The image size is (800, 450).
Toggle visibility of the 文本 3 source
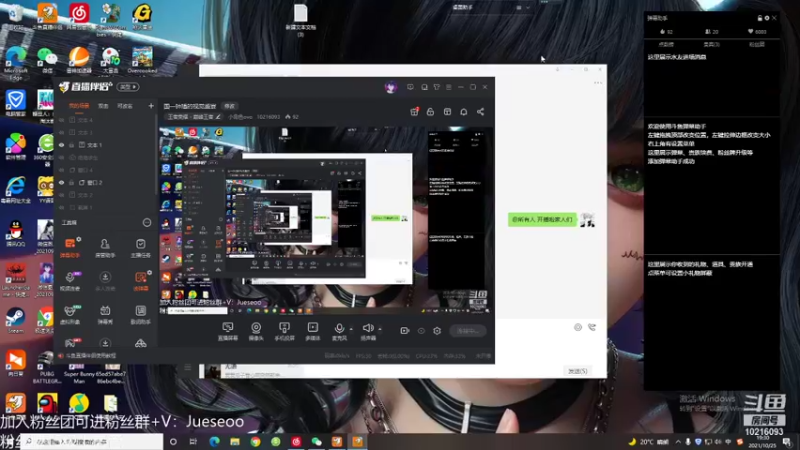pyautogui.click(x=62, y=133)
